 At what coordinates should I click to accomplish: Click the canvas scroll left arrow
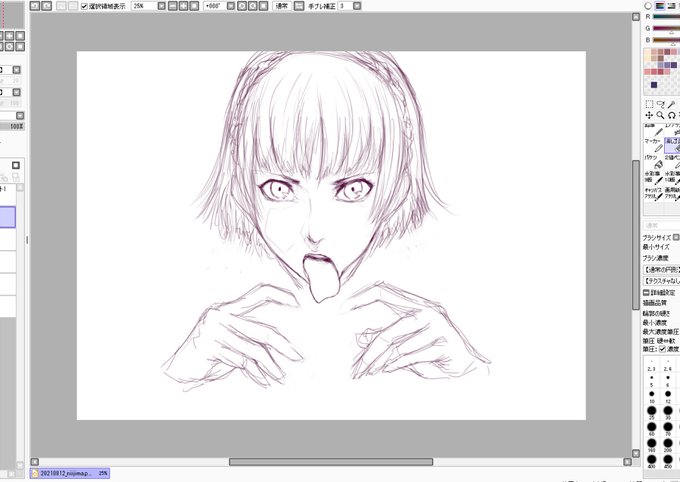click(35, 462)
